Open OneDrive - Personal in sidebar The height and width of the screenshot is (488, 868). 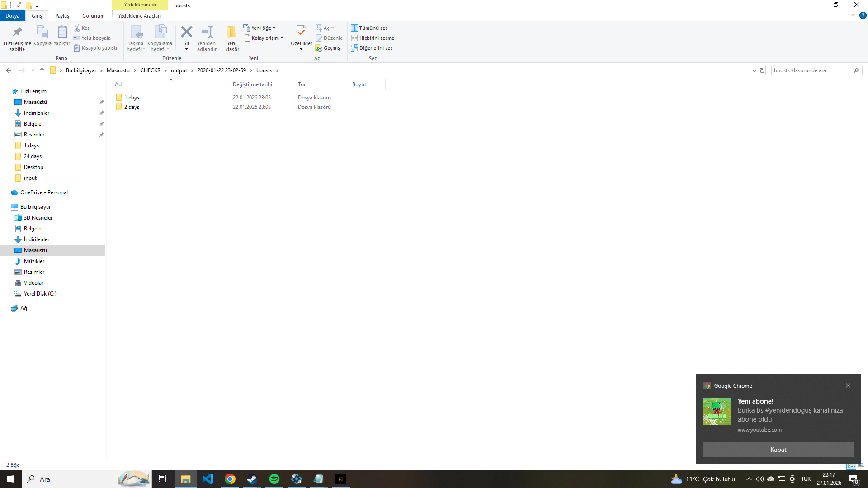44,192
